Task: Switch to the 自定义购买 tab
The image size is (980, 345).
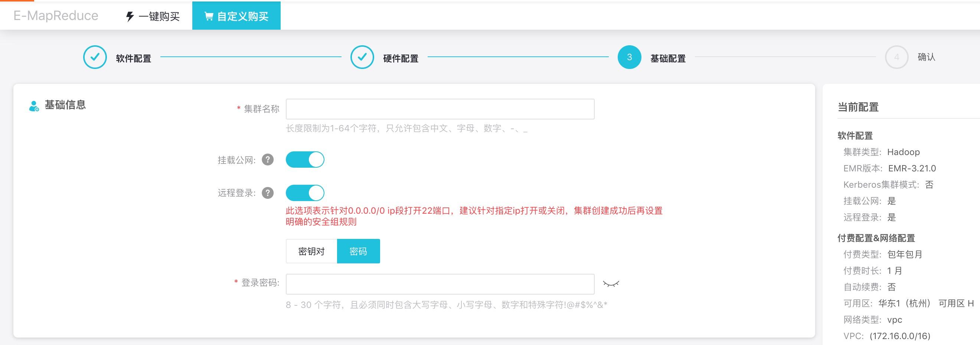Action: pyautogui.click(x=236, y=16)
